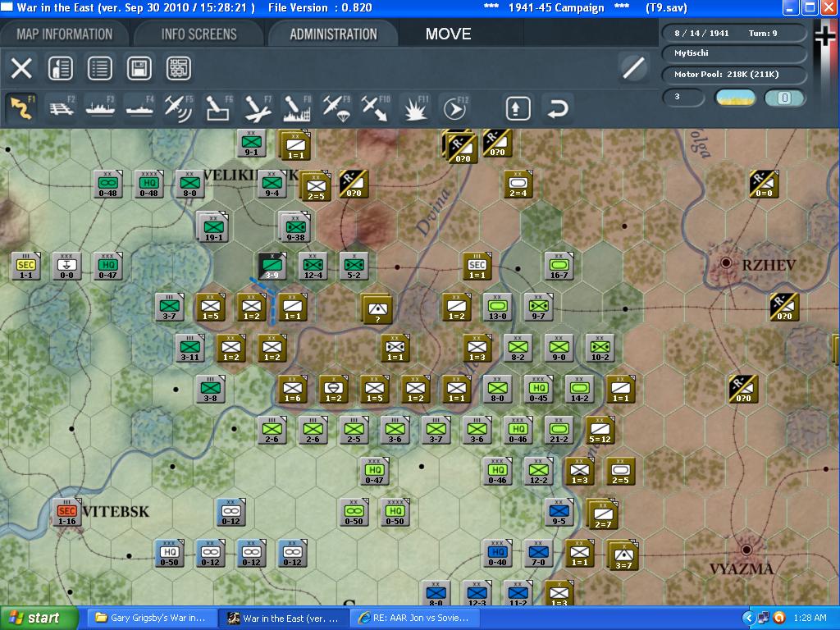
Task: Select the Soviet unit 3=7 near Vyazma
Action: (623, 555)
